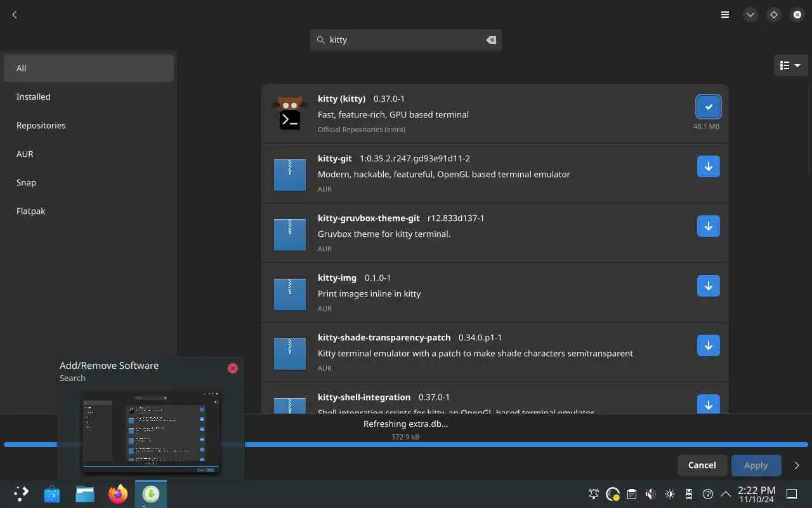Download kitty-shell-integration with the arrow button
Screen dimensions: 812x508
708,404
